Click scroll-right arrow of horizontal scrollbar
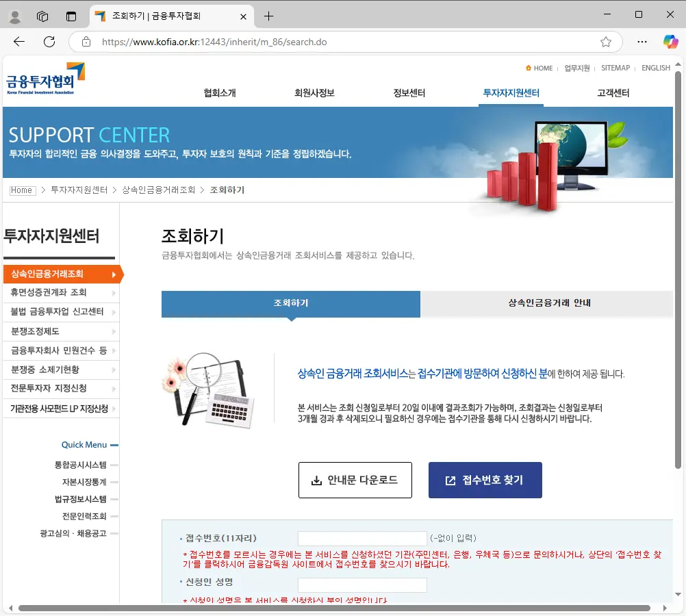Image resolution: width=686 pixels, height=616 pixels. 665,608
